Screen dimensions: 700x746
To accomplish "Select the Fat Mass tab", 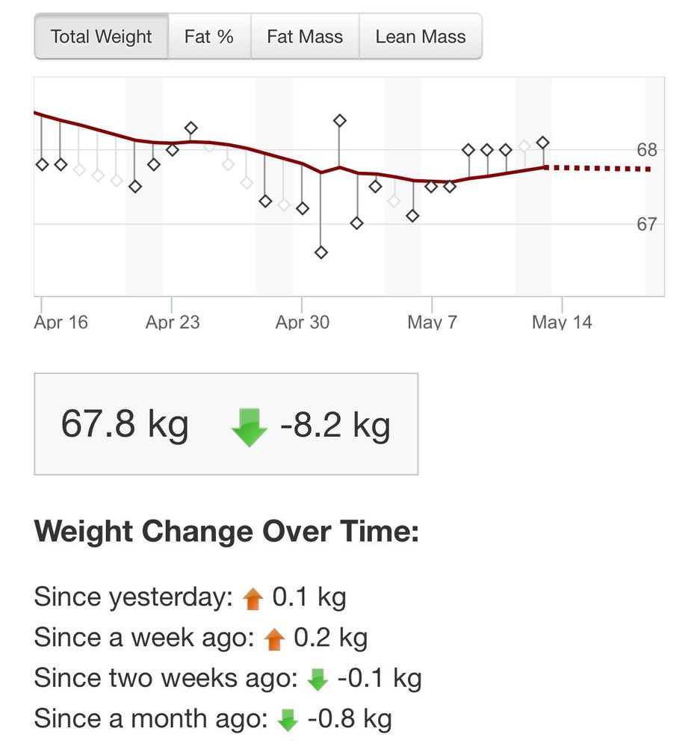I will 305,37.
